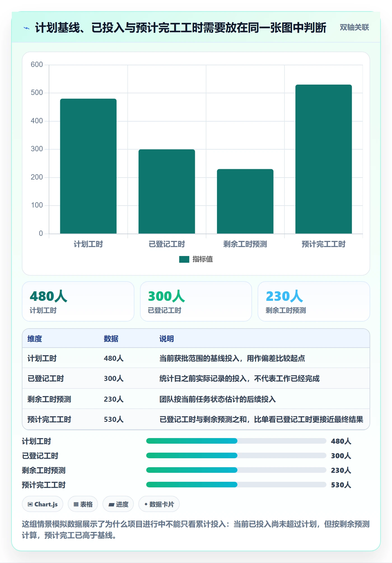Click the 已登记工时 progress bar
Viewport: 392px width, 563px height.
point(236,456)
